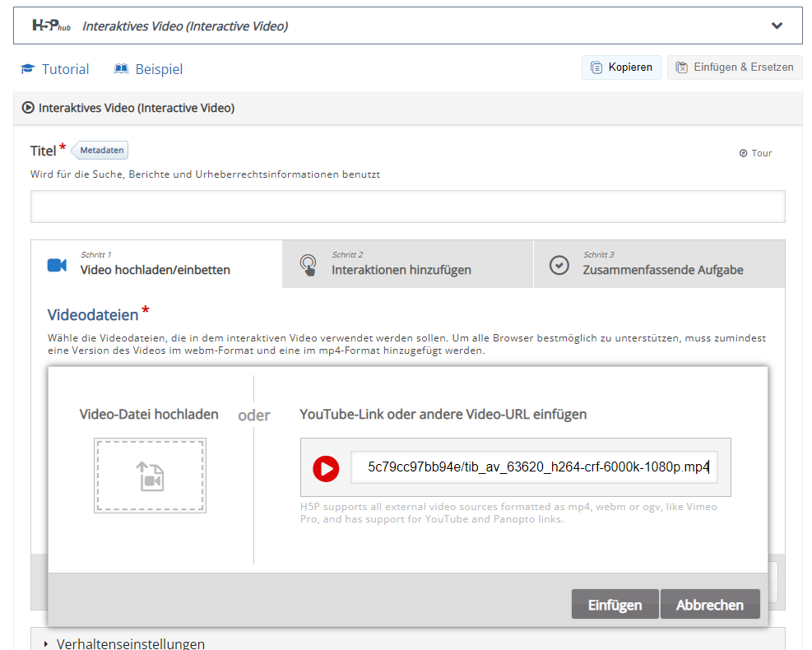Click the touch pointer icon in step 2
Screen dimensions: 812x650
coord(308,265)
